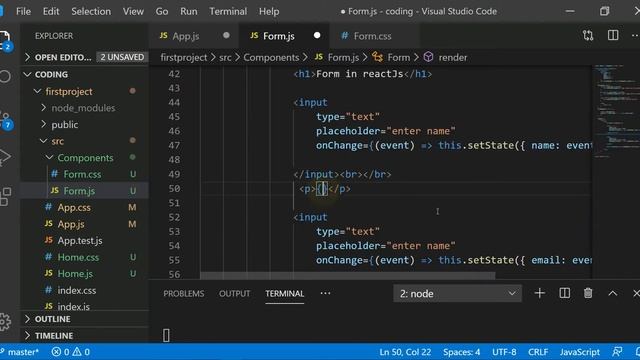Open the Go menu
Image resolution: width=640 pixels, height=360 pixels.
tap(162, 11)
